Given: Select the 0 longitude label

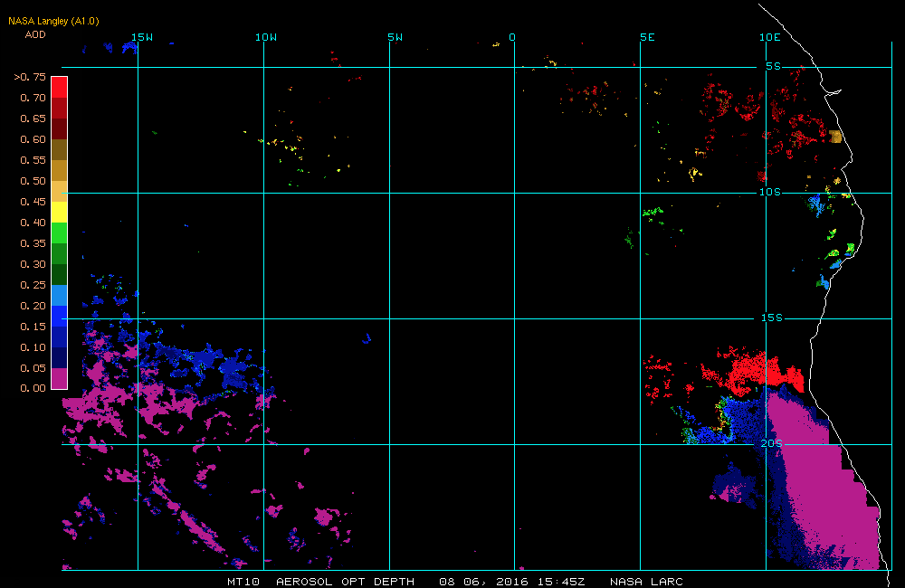Looking at the screenshot, I should pos(512,37).
